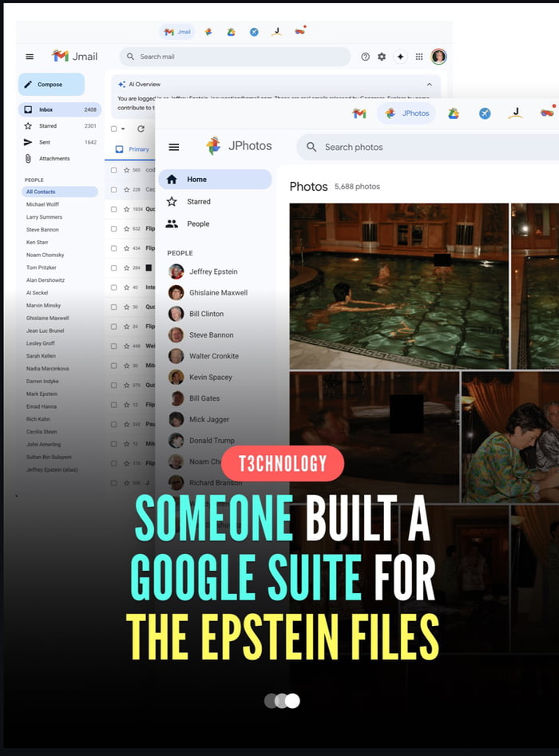Click the airplane flights icon in JPhotos bar

pos(485,113)
